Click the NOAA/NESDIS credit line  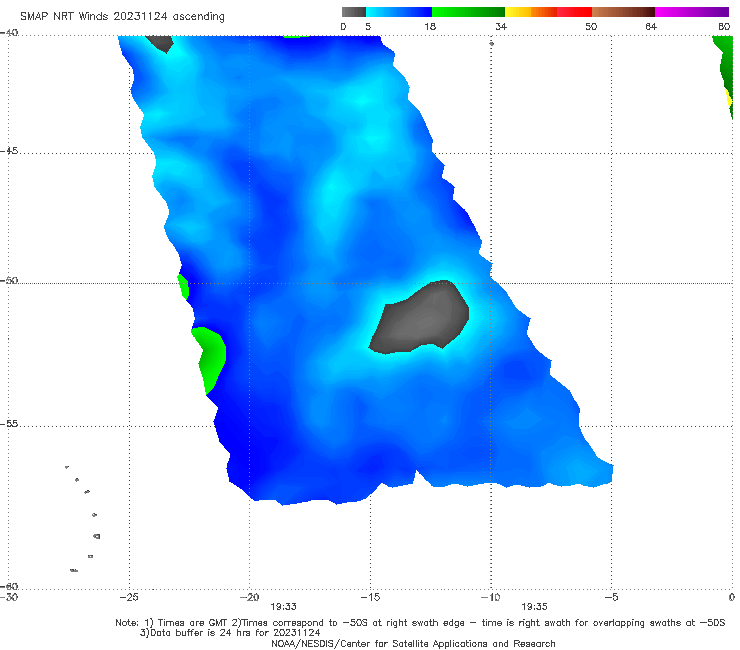tap(413, 644)
